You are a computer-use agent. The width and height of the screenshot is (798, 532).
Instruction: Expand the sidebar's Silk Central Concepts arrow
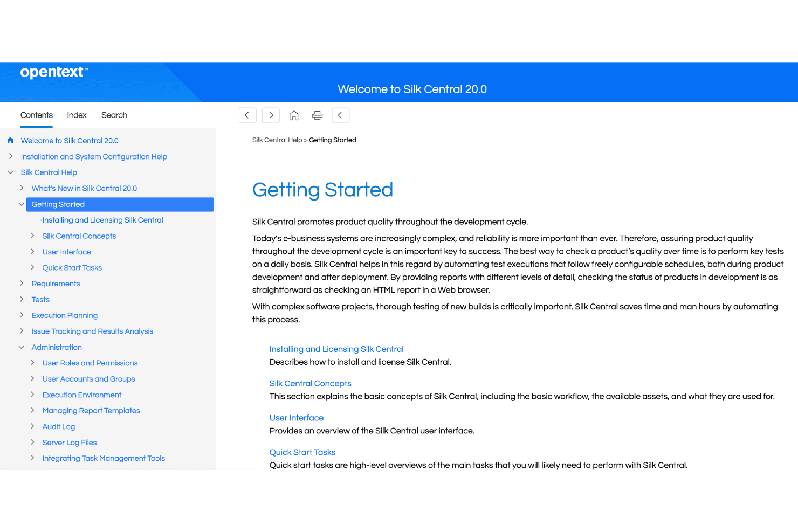[32, 236]
